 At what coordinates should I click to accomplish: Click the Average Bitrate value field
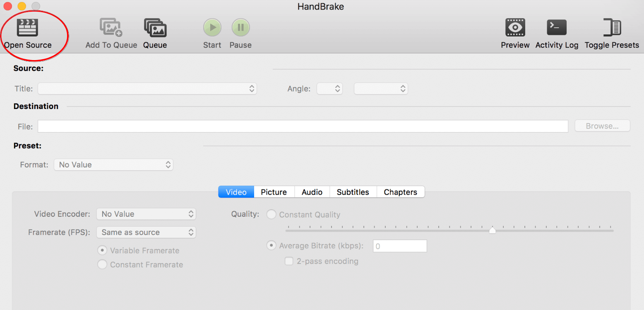coord(400,246)
